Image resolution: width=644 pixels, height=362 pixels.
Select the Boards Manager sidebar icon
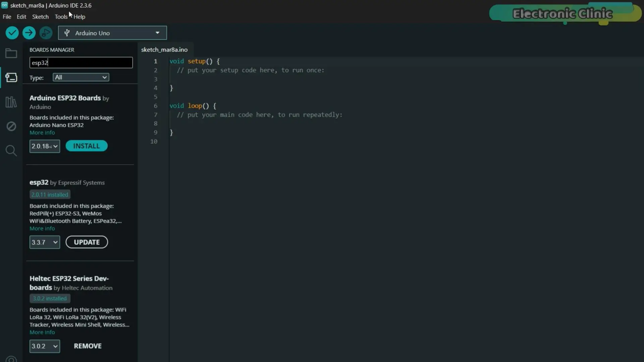11,78
